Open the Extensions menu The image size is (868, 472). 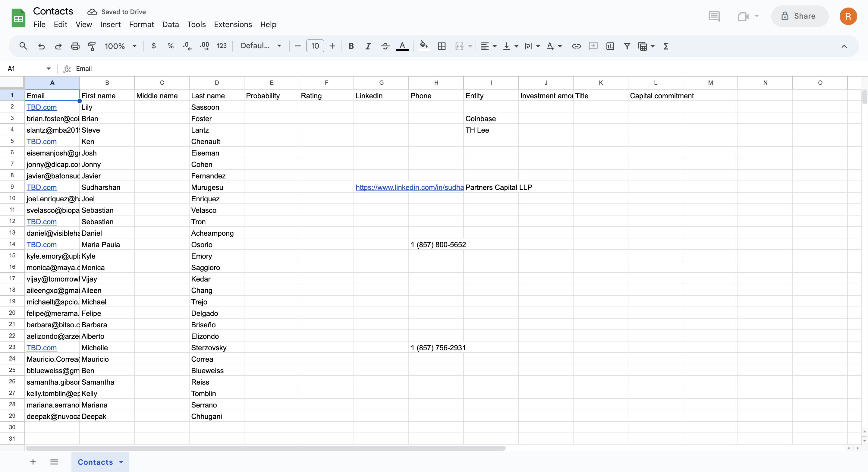tap(233, 24)
